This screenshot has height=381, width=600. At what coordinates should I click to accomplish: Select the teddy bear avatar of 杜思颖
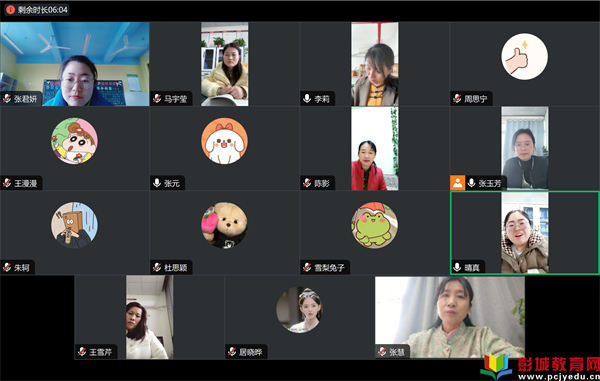pos(225,225)
